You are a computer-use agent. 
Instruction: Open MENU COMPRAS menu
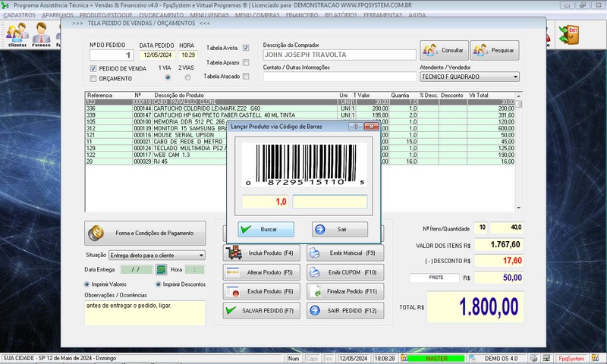257,15
